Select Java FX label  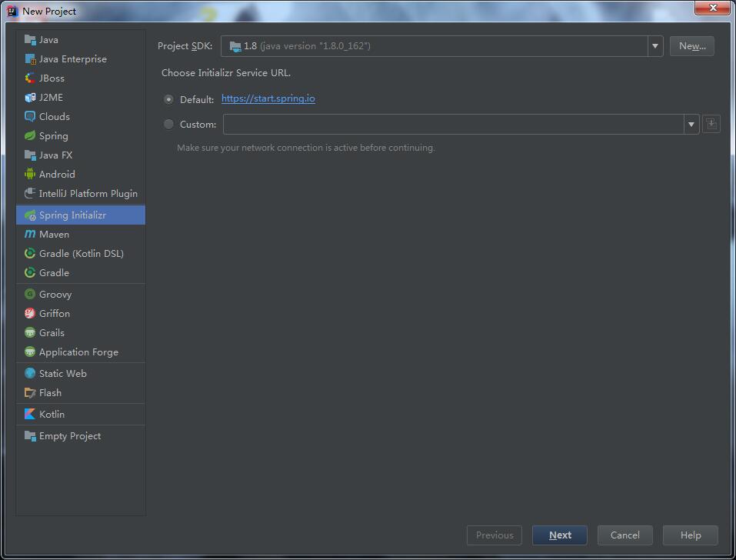56,155
